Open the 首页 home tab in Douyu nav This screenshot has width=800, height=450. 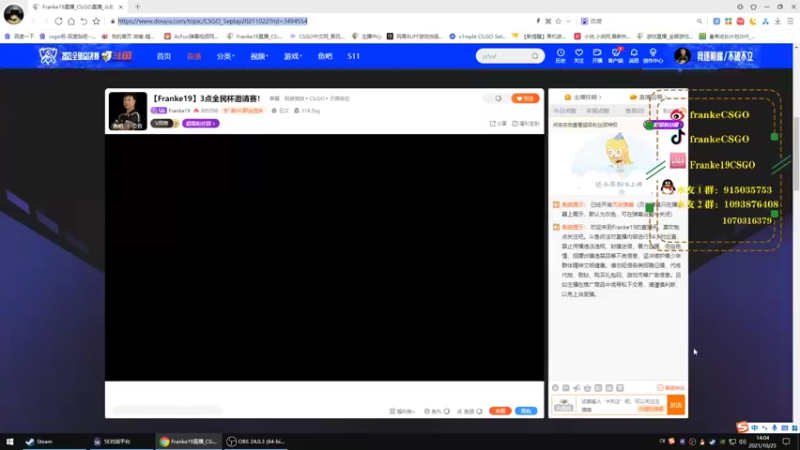164,56
